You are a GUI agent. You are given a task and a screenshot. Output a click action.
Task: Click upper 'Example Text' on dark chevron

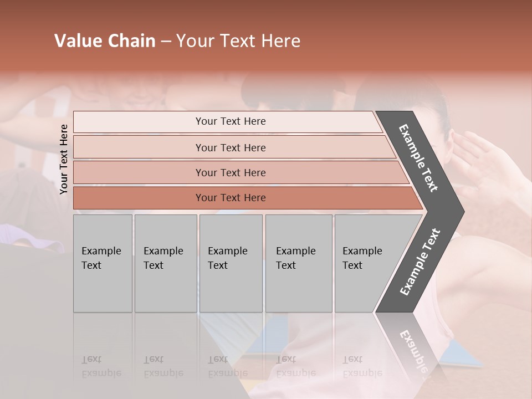tap(419, 158)
